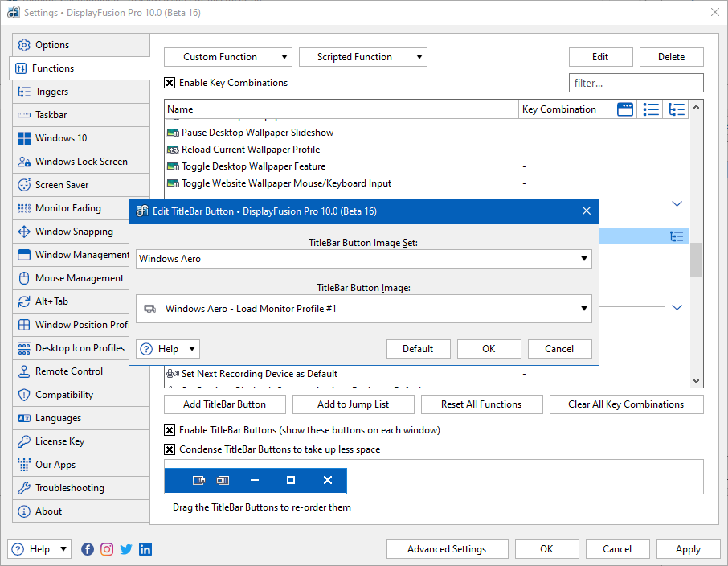This screenshot has height=566, width=728.
Task: Click Add to Jump List
Action: [354, 404]
